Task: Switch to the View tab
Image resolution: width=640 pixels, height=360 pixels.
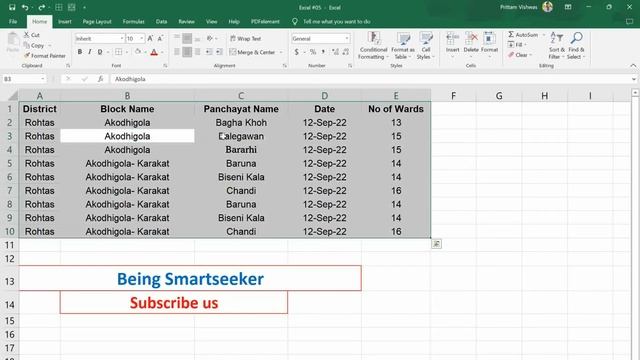Action: pos(211,22)
